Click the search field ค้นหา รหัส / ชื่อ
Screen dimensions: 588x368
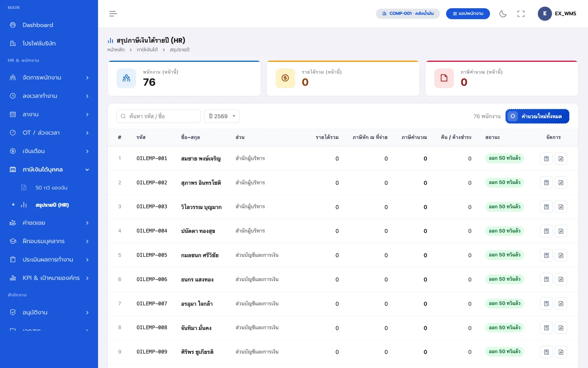(x=158, y=116)
